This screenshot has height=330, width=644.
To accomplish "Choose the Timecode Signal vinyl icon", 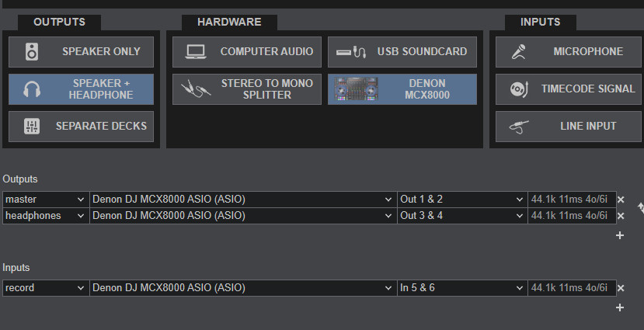I will tap(519, 89).
